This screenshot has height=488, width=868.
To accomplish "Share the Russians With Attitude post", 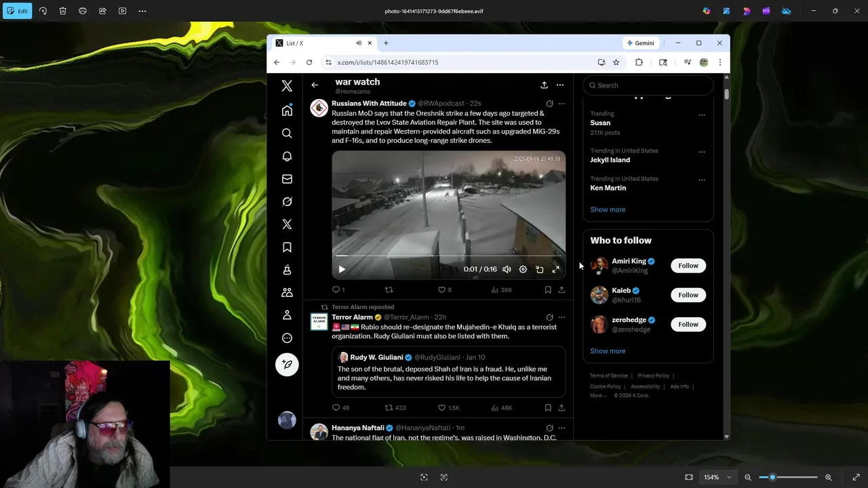I will point(561,289).
